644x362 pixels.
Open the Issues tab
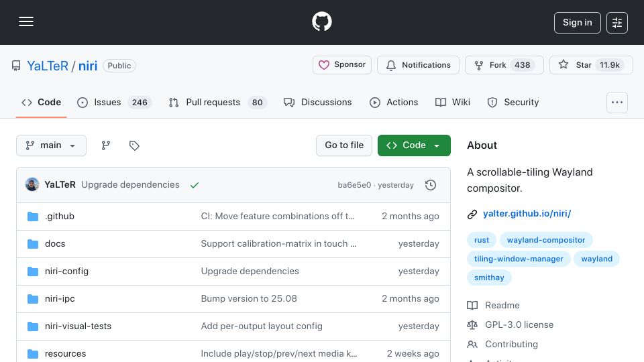click(115, 102)
